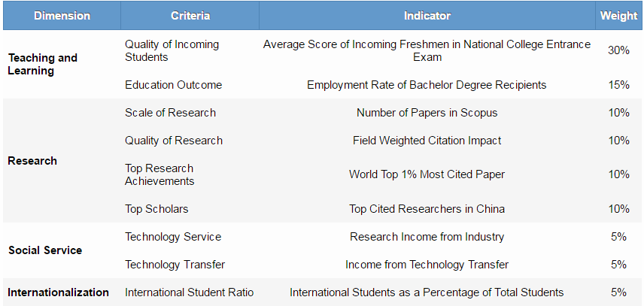Click Field Weighted Citation Impact indicator
Image resolution: width=644 pixels, height=306 pixels.
(427, 141)
